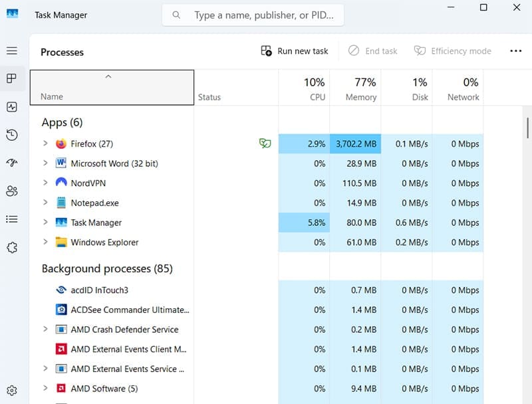Open the App history page
The width and height of the screenshot is (532, 404).
11,135
